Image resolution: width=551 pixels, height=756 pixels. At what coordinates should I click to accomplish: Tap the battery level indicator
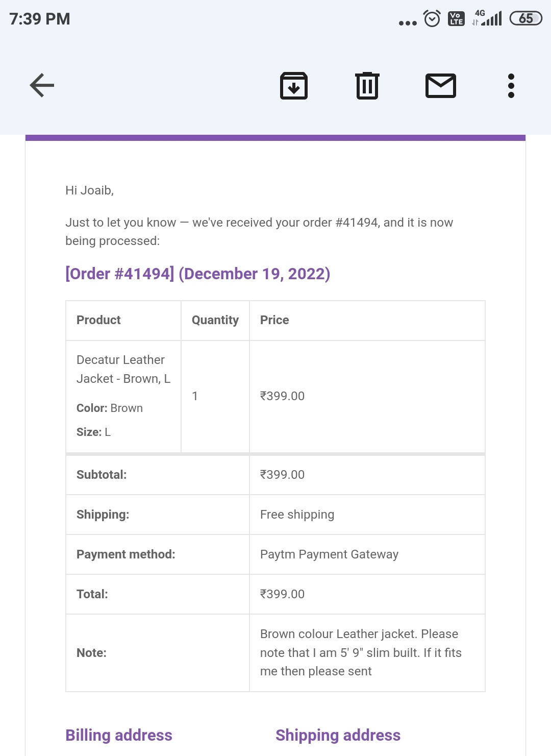pyautogui.click(x=526, y=19)
